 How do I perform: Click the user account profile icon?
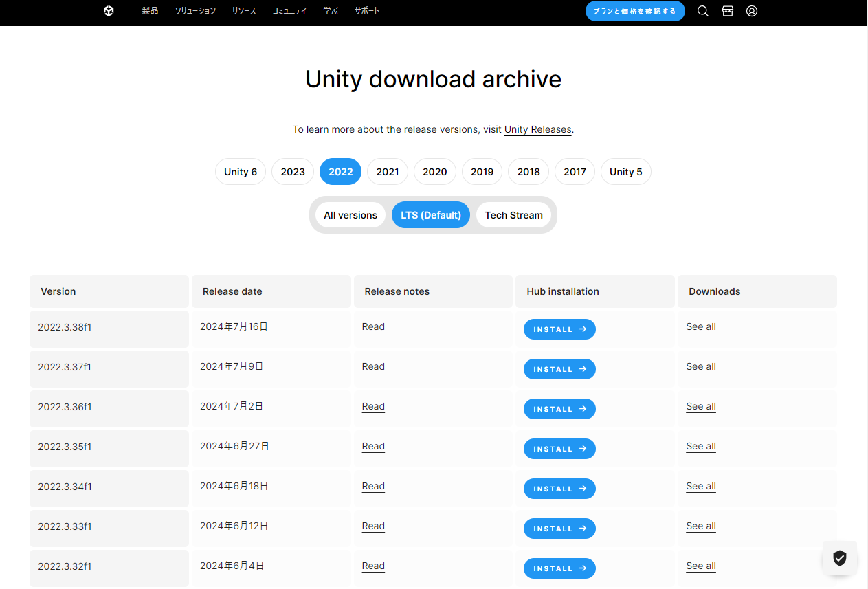tap(752, 11)
